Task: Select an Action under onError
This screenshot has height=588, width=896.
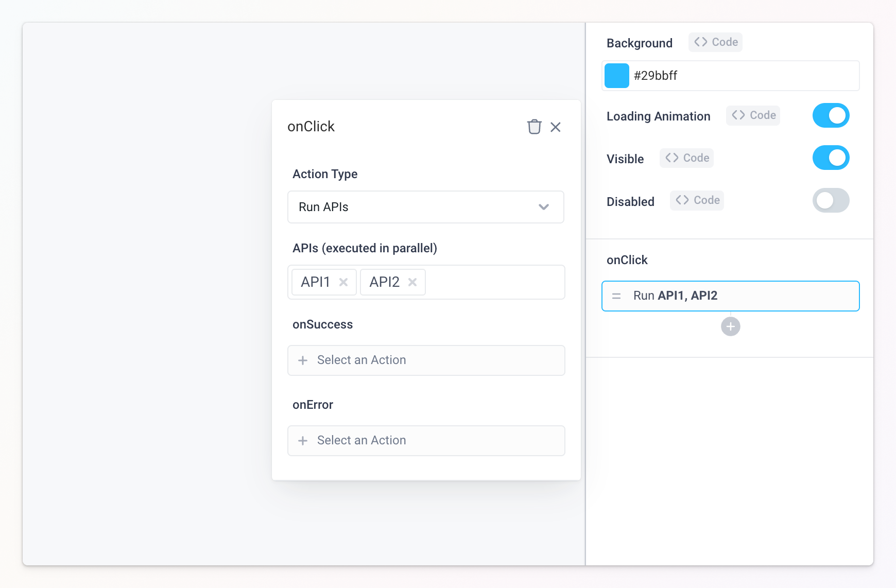Action: click(426, 441)
